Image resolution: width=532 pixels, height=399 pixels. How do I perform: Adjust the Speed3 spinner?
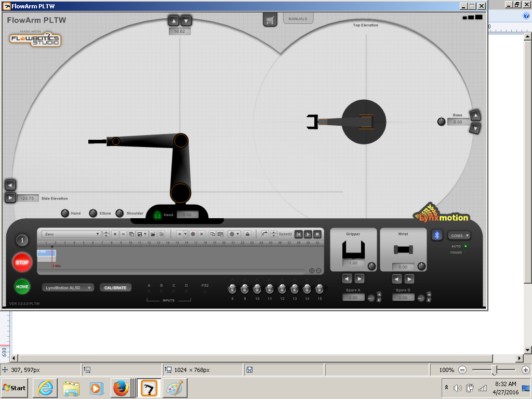click(x=273, y=234)
